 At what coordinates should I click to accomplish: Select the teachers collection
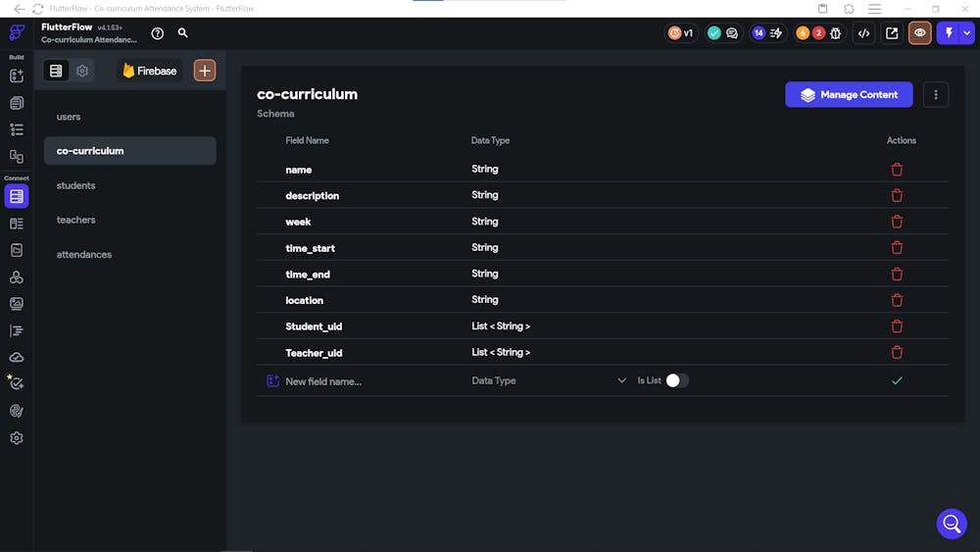pos(130,220)
